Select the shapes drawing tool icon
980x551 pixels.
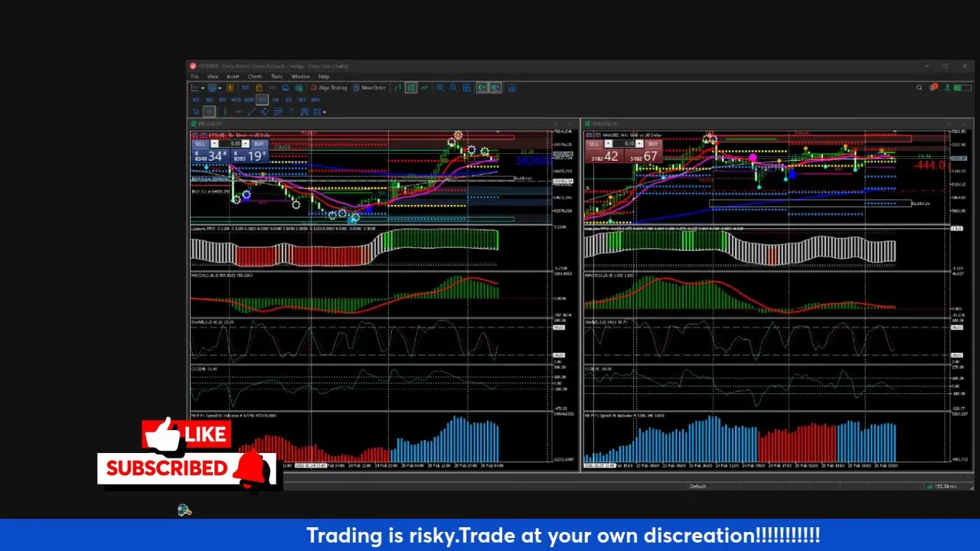pyautogui.click(x=316, y=112)
